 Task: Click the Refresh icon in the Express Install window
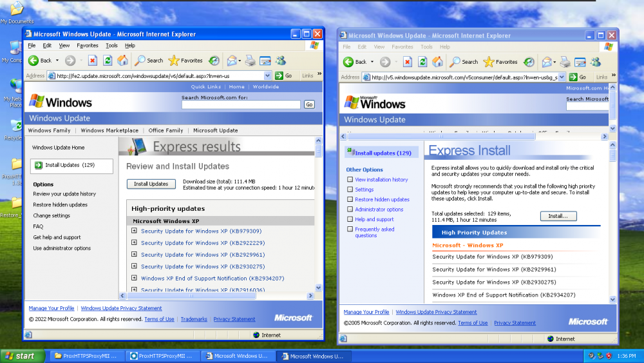click(x=422, y=62)
